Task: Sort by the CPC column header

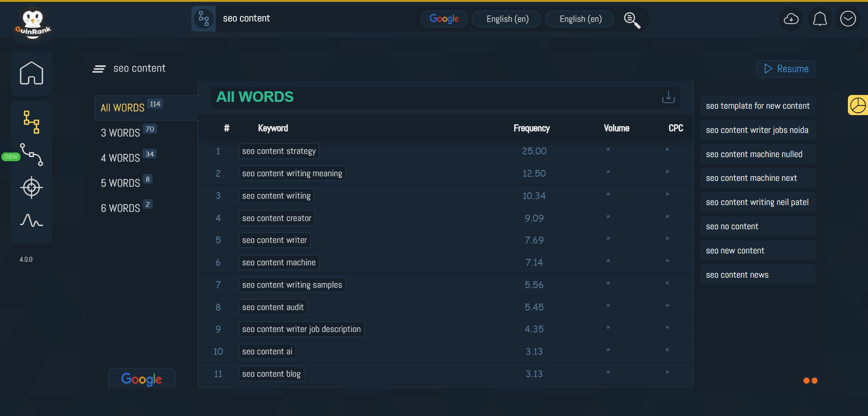Action: [676, 128]
